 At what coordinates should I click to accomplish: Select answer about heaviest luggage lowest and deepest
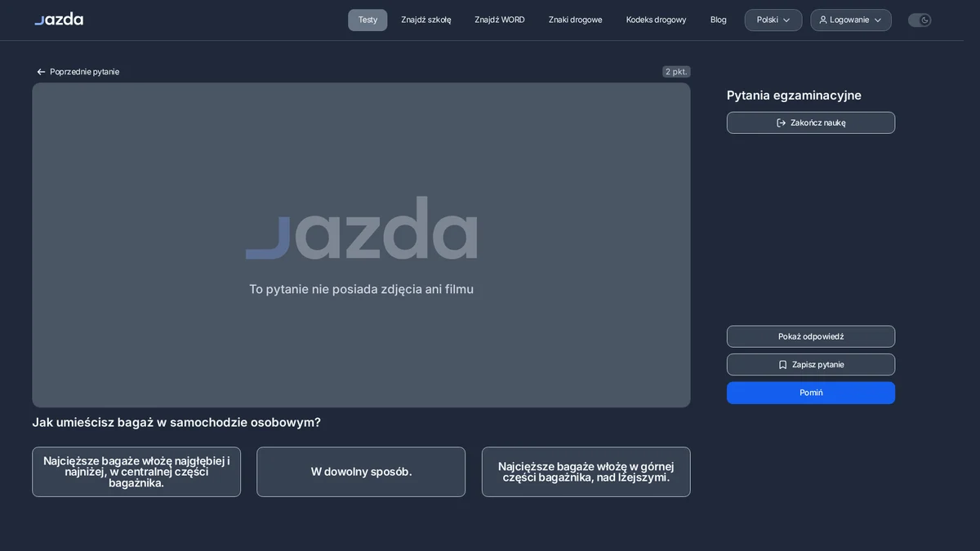coord(136,472)
